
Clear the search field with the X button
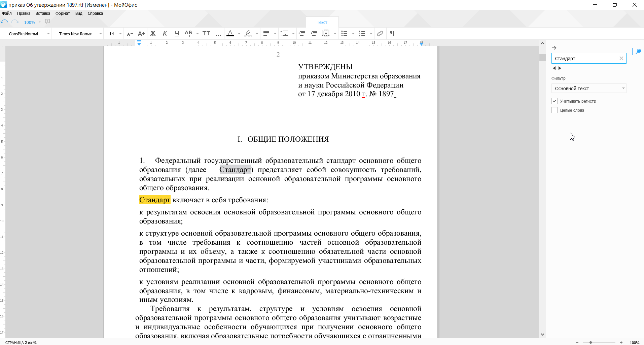(621, 58)
